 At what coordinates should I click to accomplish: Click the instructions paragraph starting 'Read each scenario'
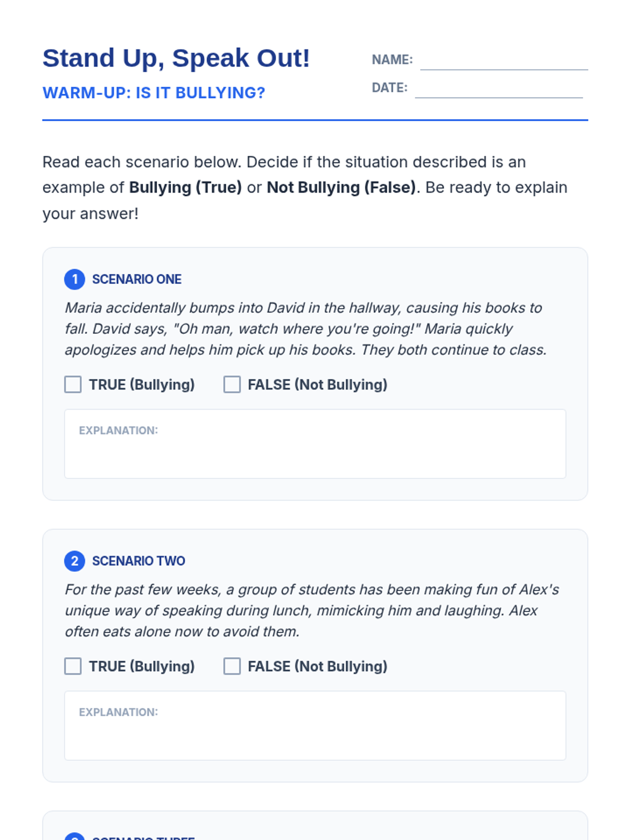[x=305, y=187]
